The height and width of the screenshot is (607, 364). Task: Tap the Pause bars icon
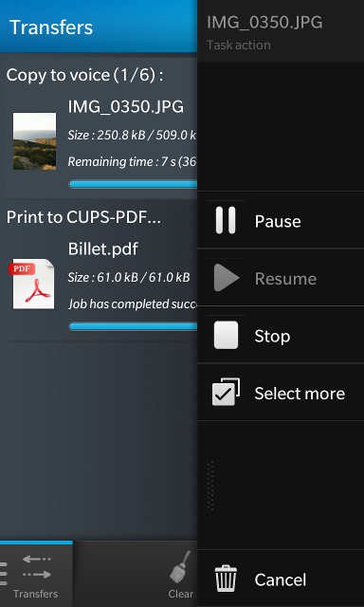pyautogui.click(x=226, y=220)
